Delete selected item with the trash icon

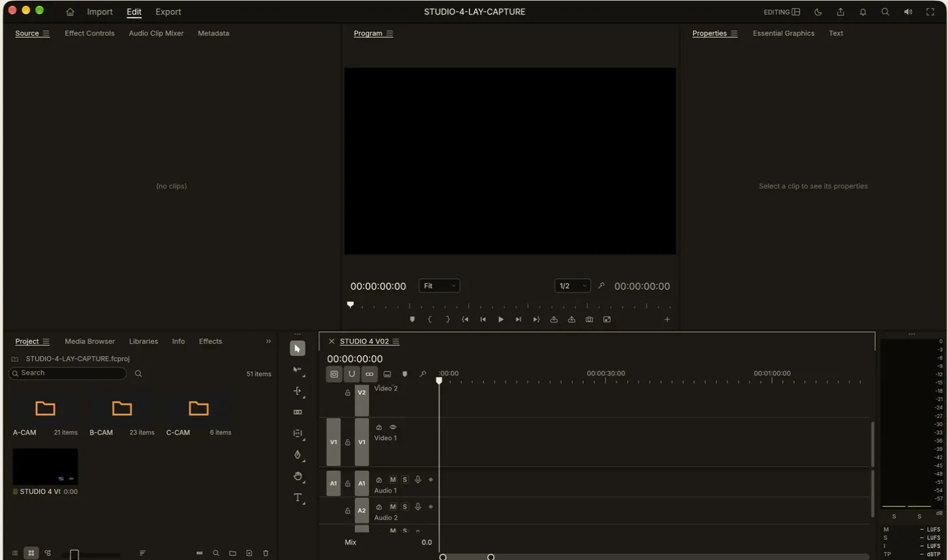click(266, 553)
